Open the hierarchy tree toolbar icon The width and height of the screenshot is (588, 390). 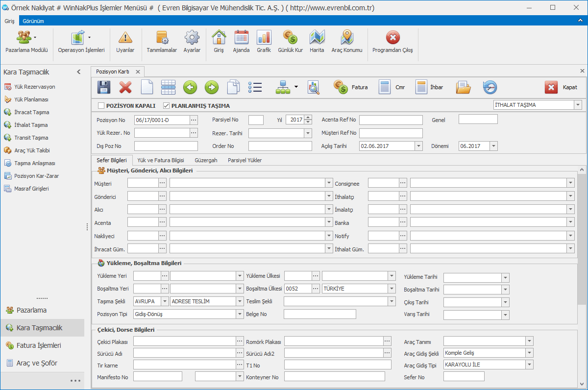pyautogui.click(x=283, y=87)
